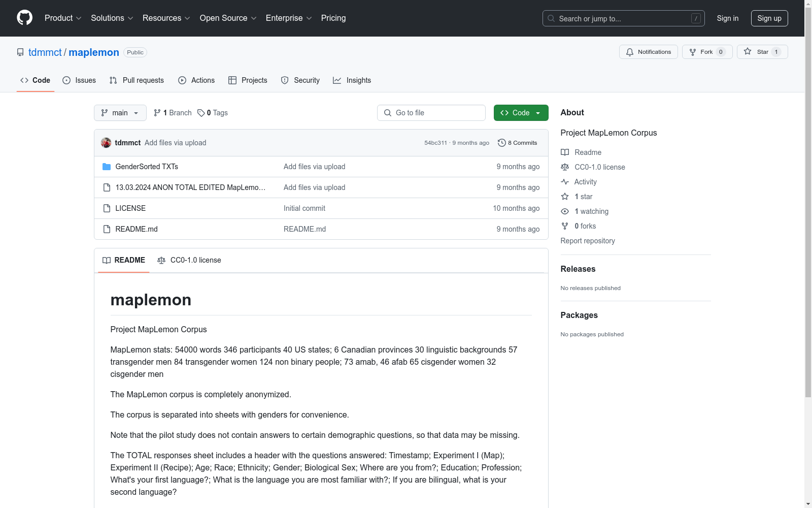Open the maplemon repository link
Image resolution: width=812 pixels, height=508 pixels.
(94, 52)
